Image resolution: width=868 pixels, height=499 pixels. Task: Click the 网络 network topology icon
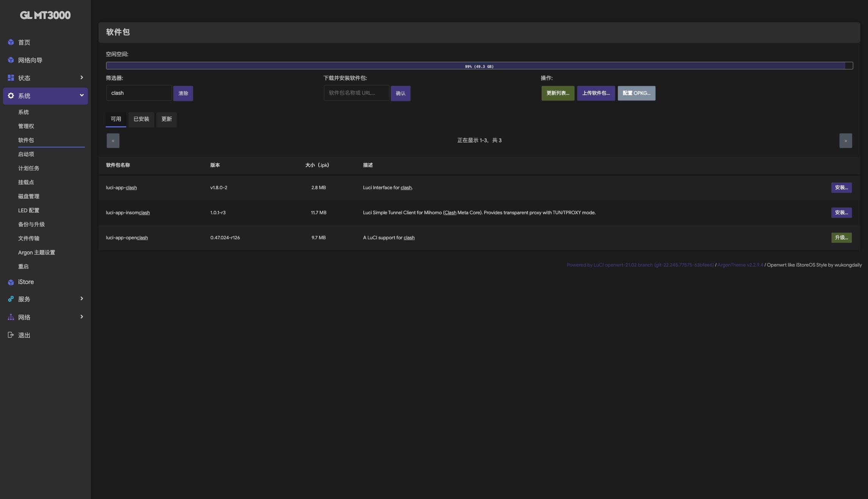pyautogui.click(x=11, y=317)
